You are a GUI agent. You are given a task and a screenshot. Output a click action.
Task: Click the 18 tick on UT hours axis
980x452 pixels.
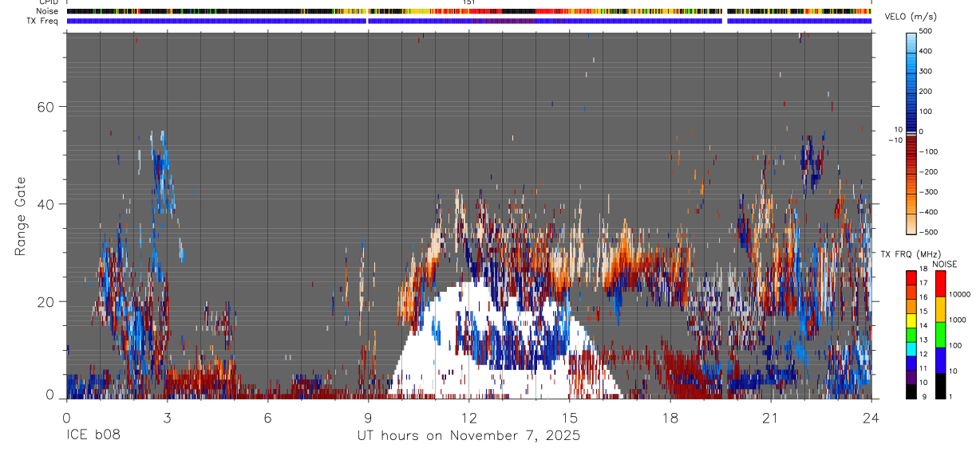pos(670,418)
